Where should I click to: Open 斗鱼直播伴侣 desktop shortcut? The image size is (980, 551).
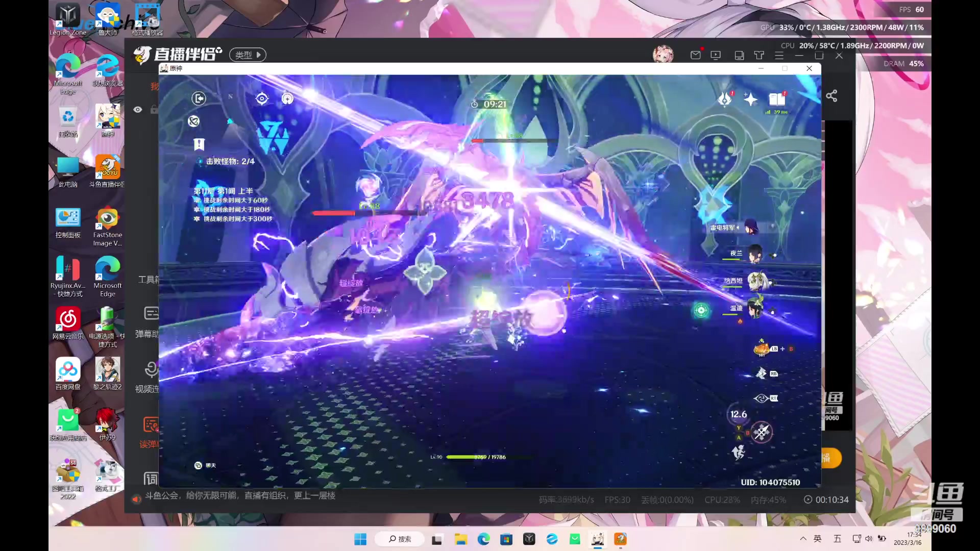click(108, 171)
